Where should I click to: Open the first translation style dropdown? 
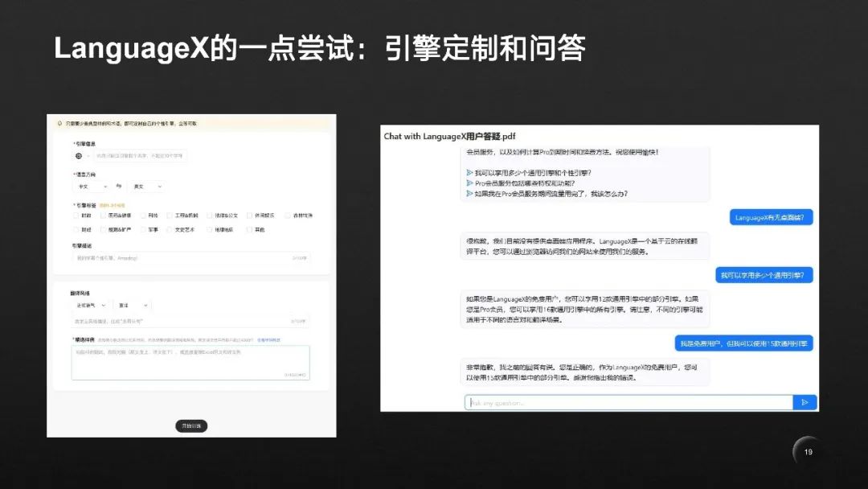91,306
